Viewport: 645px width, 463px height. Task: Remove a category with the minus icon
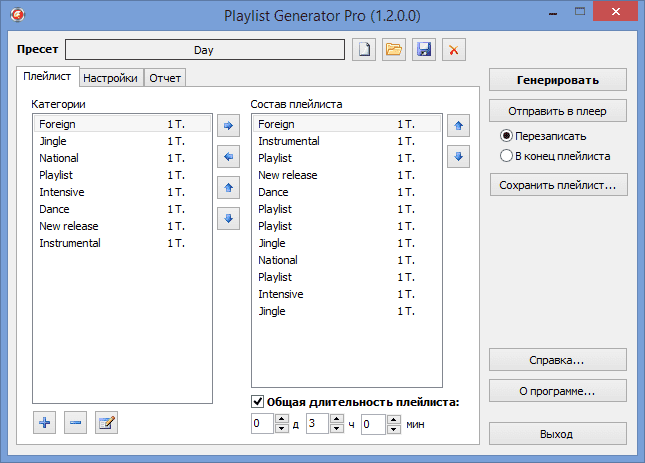[75, 423]
